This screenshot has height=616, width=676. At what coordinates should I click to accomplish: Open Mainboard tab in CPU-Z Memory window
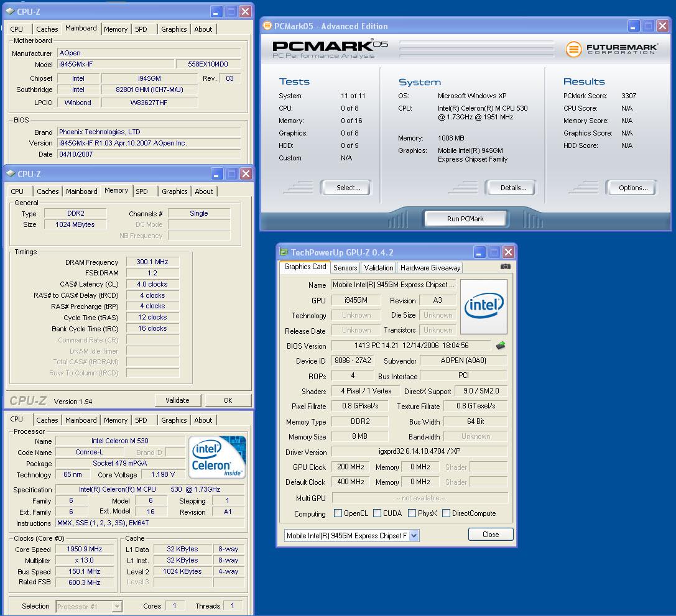tap(81, 191)
